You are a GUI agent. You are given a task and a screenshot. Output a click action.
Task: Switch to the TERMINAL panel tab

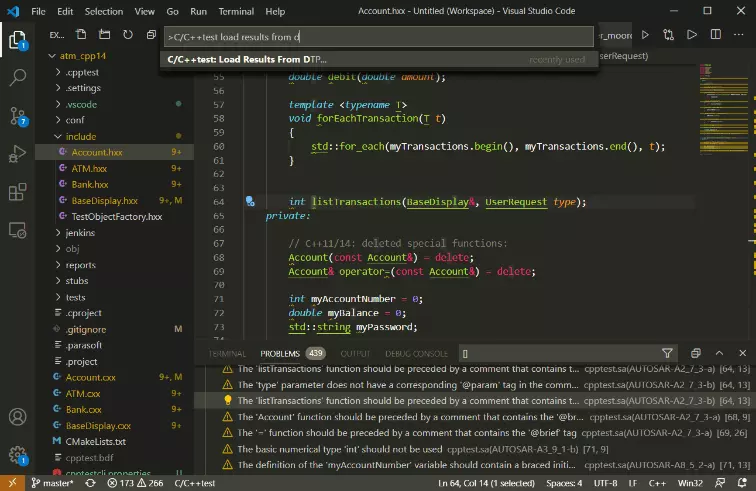point(227,354)
